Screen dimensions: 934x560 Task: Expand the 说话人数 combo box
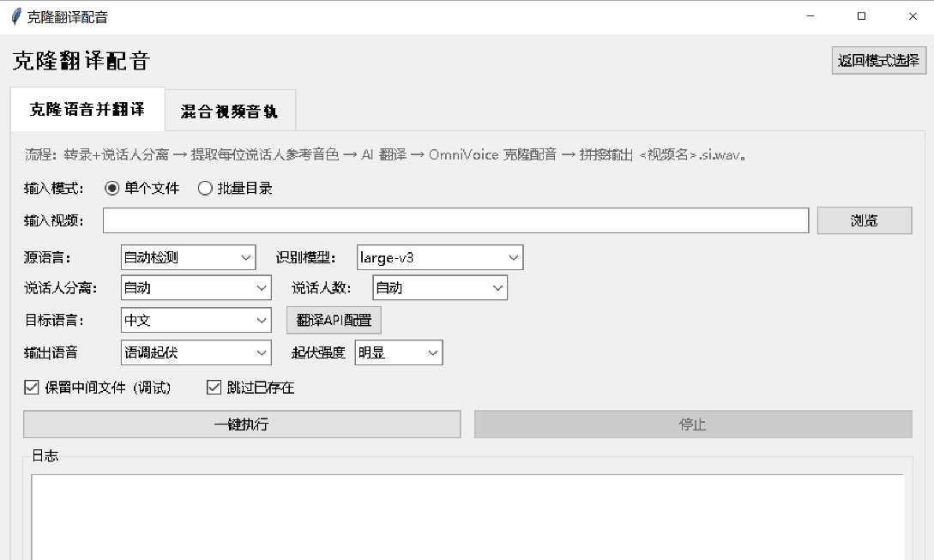point(440,288)
